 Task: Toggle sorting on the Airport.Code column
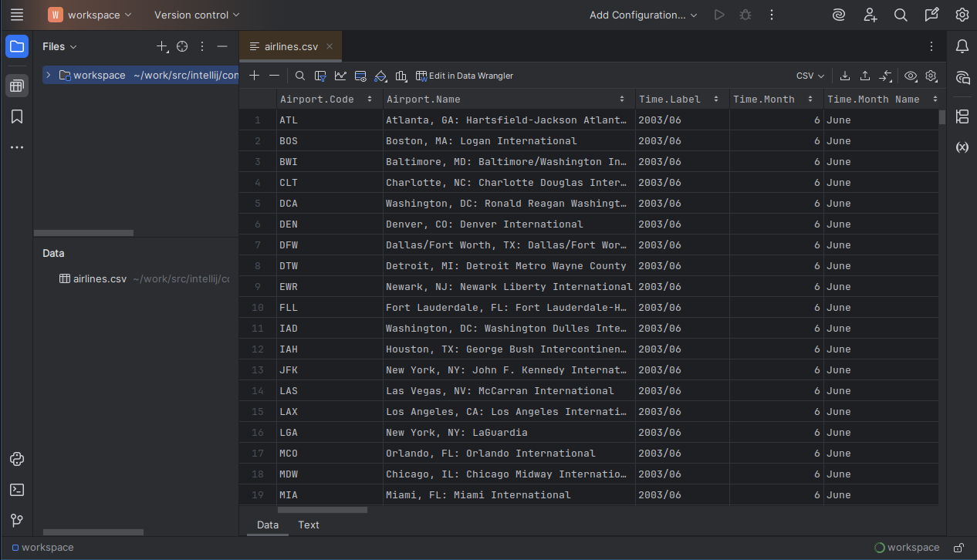370,99
